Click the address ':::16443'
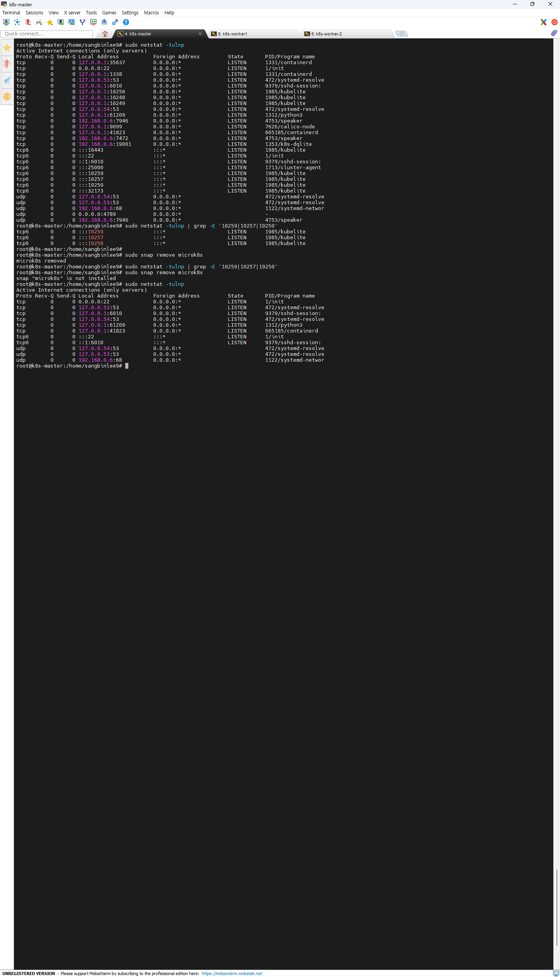This screenshot has width=560, height=977. point(91,150)
